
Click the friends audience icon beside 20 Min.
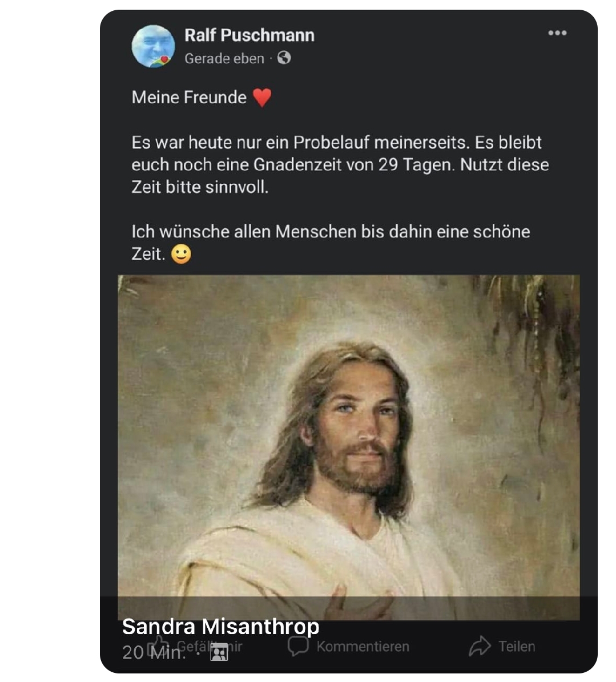(x=219, y=652)
